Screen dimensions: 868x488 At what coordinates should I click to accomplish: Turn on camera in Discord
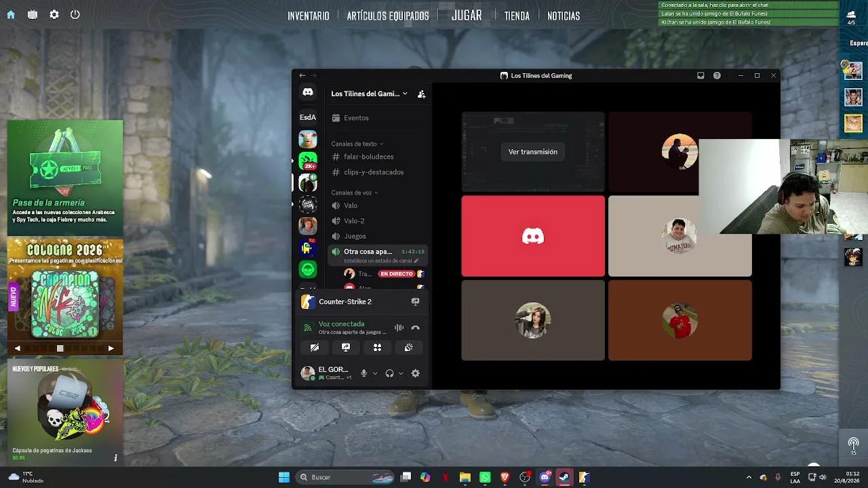[x=315, y=348]
